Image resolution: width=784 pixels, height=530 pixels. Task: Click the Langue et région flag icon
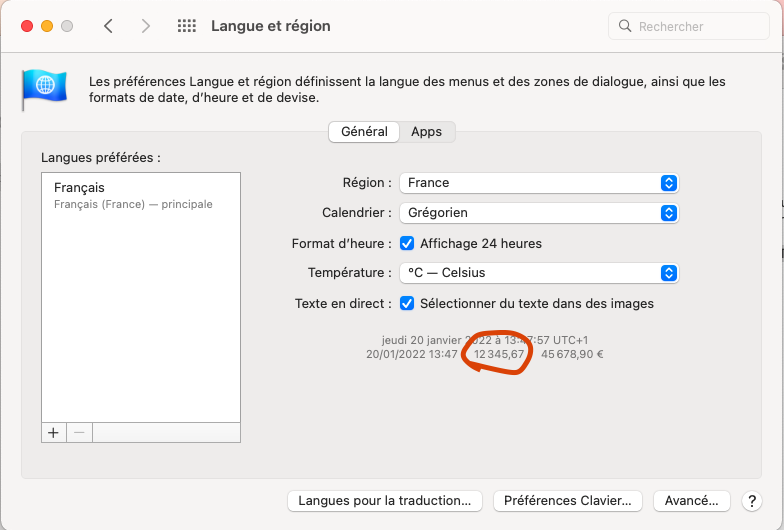pyautogui.click(x=45, y=90)
